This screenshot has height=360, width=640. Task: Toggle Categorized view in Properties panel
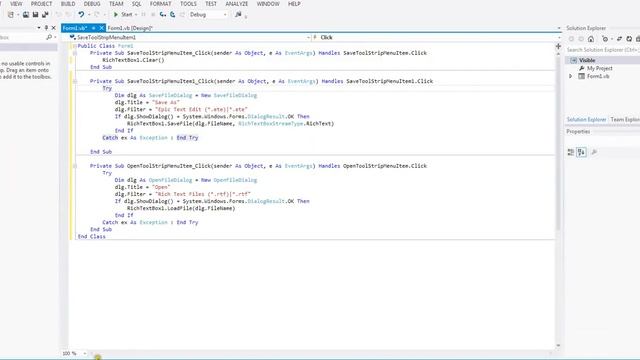[x=571, y=152]
